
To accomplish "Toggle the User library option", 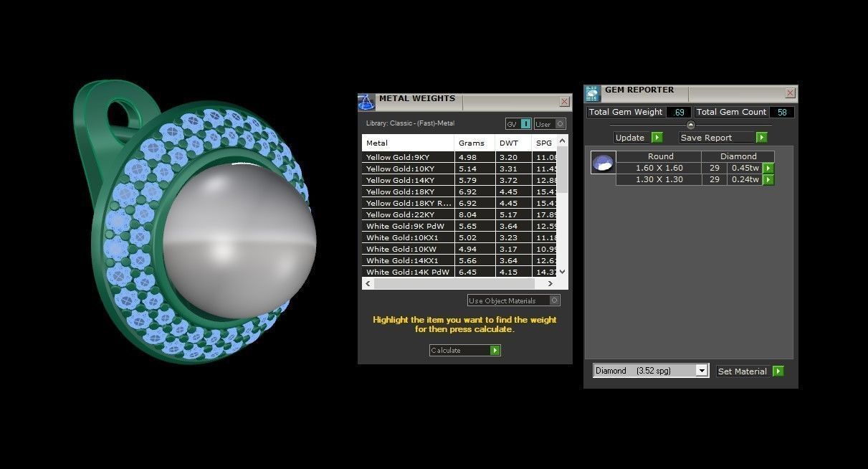I will (550, 124).
